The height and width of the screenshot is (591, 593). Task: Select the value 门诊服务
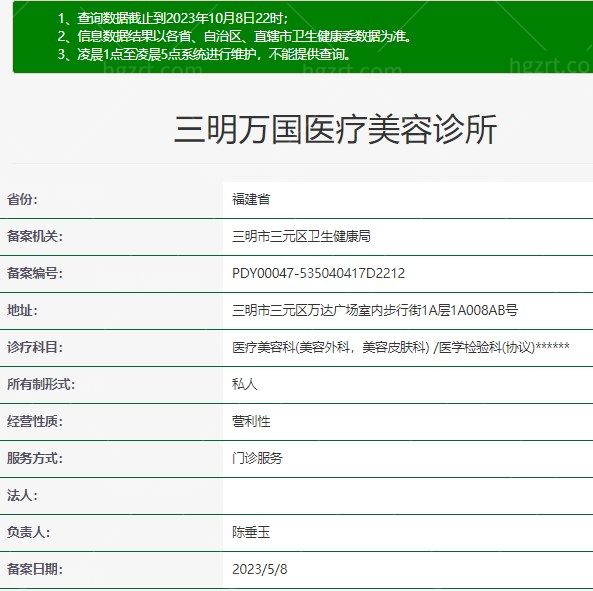(x=258, y=458)
